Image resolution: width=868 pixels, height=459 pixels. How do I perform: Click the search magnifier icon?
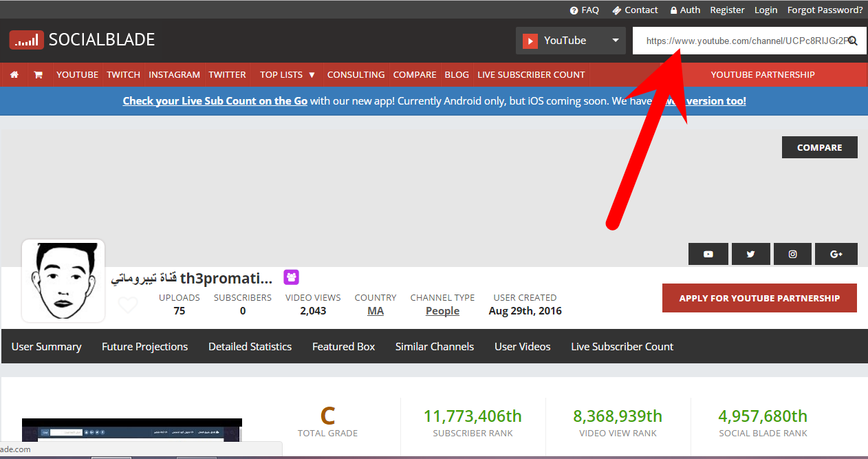pyautogui.click(x=853, y=41)
